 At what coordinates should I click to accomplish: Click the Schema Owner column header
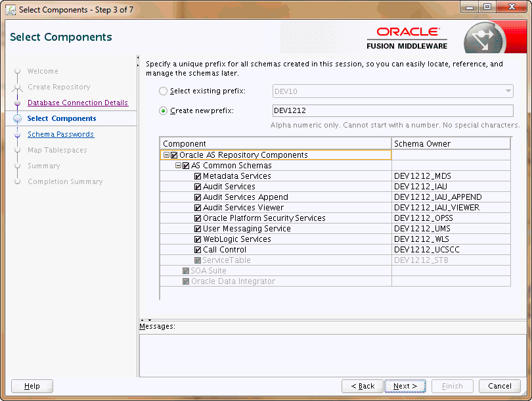click(451, 143)
